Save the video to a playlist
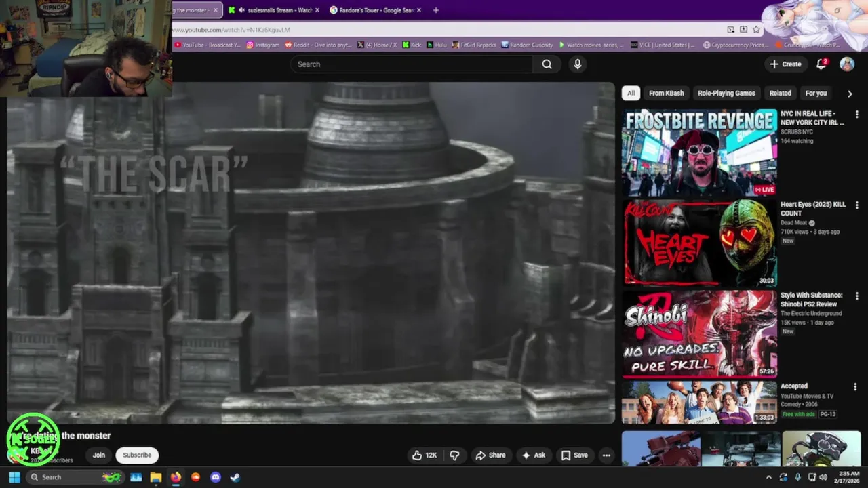This screenshot has width=868, height=488. [574, 455]
